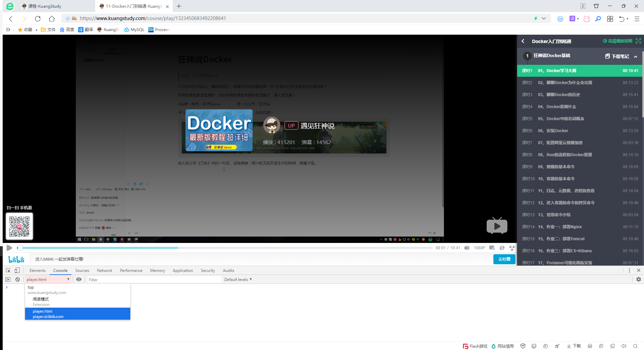Image resolution: width=644 pixels, height=350 pixels.
Task: Click the blue key password manager icon
Action: click(598, 19)
